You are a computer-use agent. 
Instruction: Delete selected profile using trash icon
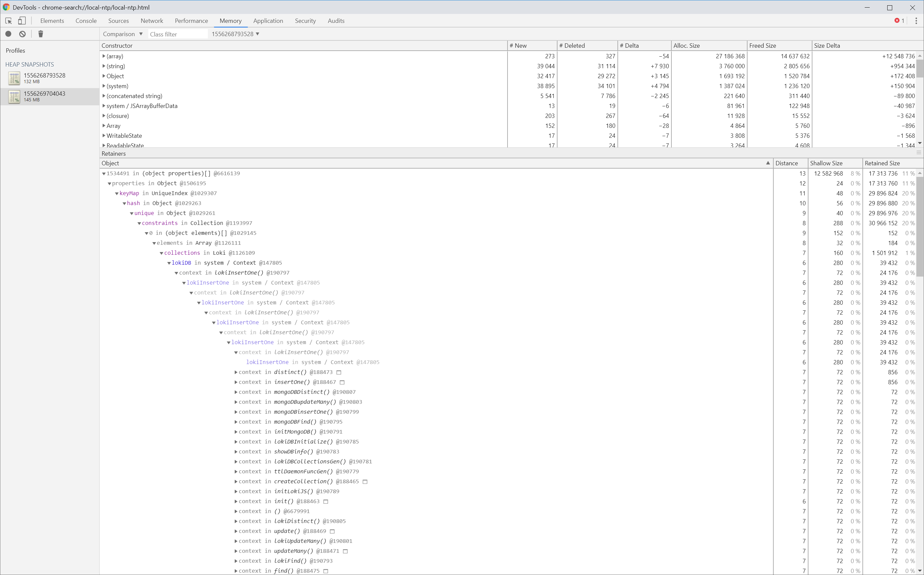click(40, 34)
